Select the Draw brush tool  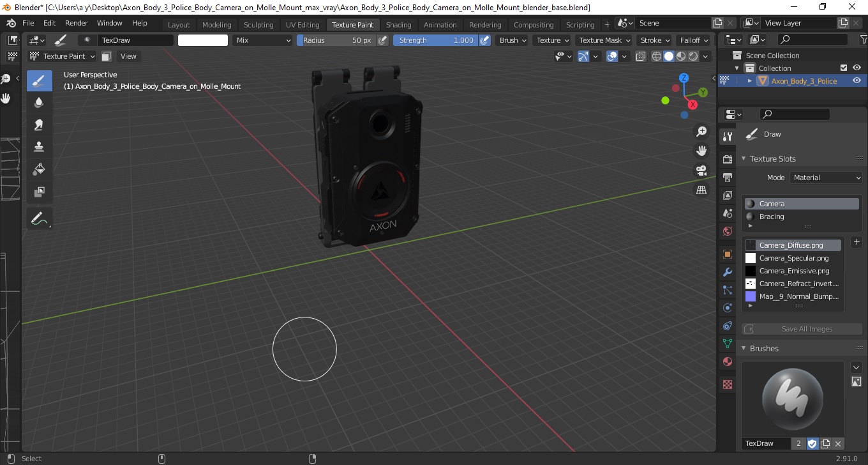(39, 80)
